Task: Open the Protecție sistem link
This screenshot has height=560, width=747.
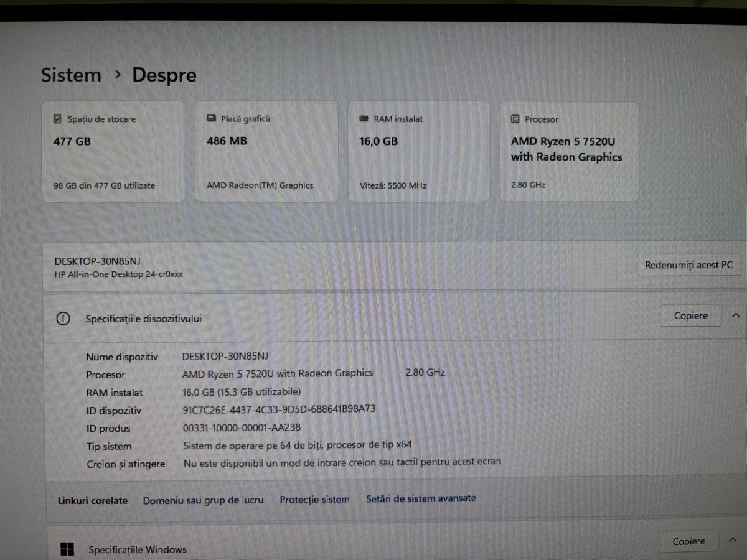Action: point(314,499)
